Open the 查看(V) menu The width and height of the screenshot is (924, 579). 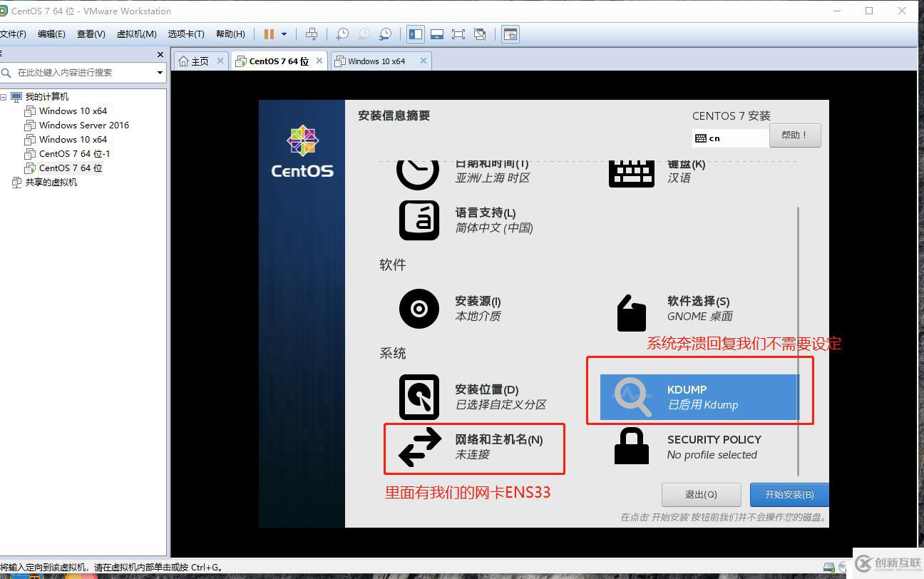91,34
